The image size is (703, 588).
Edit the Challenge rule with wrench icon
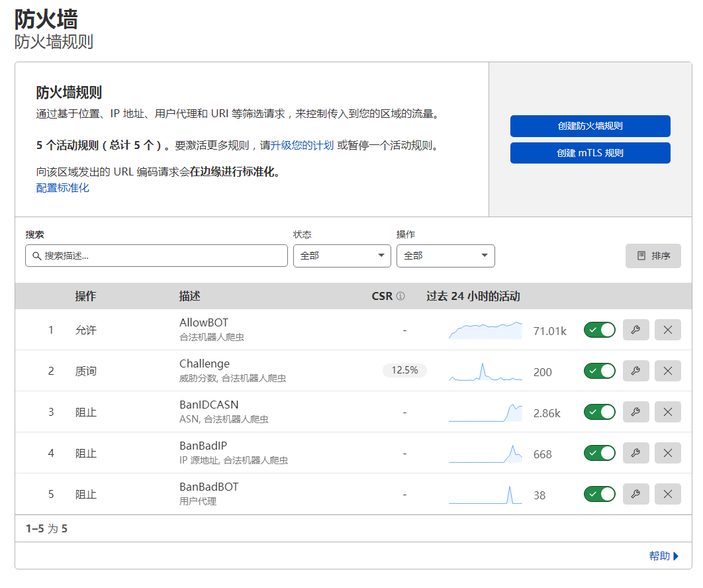coord(635,371)
